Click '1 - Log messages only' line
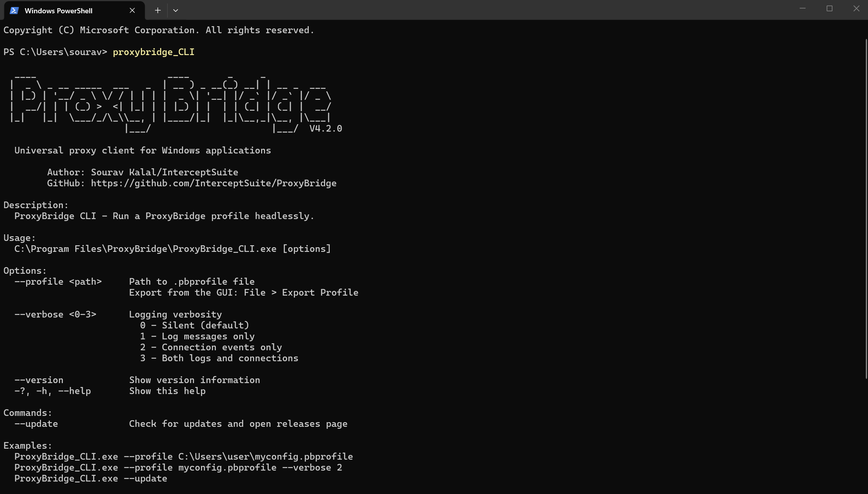The width and height of the screenshot is (868, 494). pos(197,336)
